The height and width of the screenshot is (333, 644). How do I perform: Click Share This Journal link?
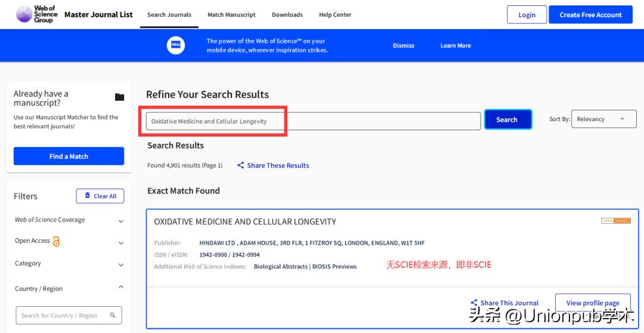[509, 303]
